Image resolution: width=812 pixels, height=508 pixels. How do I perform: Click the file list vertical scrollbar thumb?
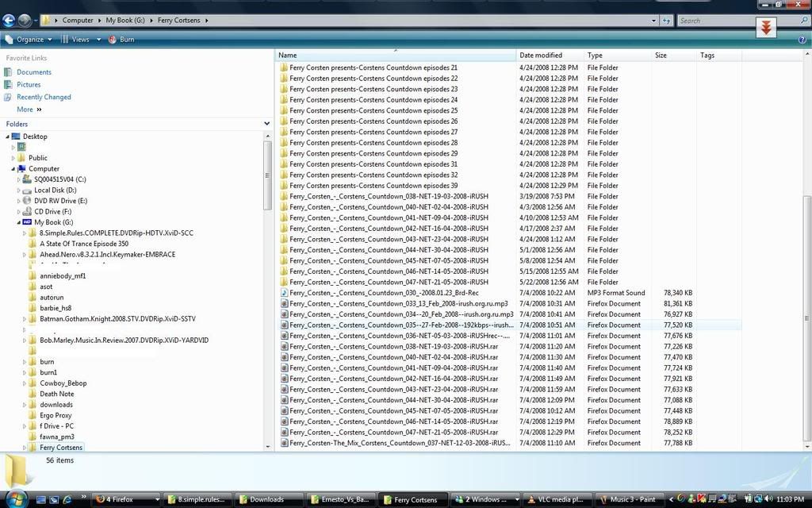[x=806, y=319]
